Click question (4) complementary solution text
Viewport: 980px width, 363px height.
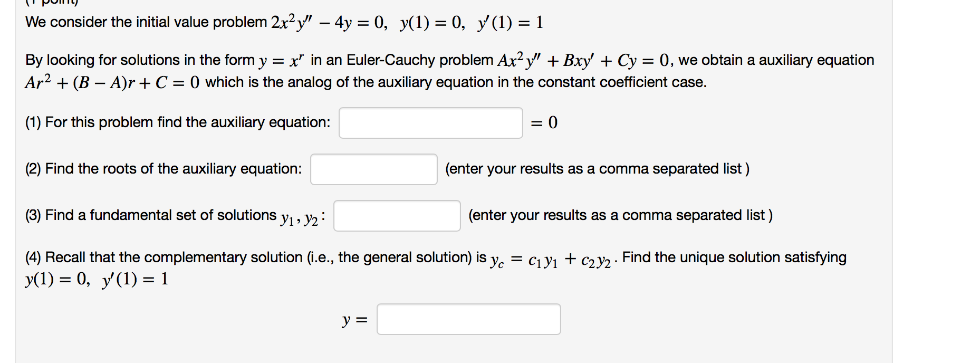coord(253,257)
